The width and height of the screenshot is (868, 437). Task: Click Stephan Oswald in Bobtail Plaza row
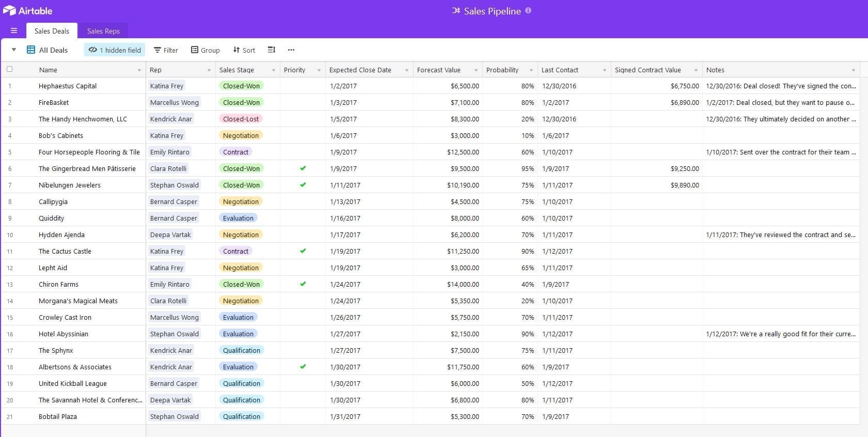pos(175,416)
